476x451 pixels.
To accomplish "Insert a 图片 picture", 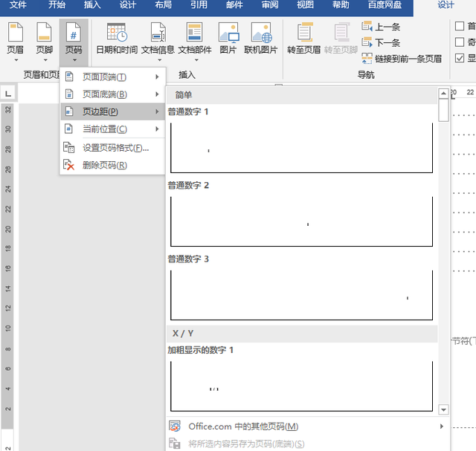I will pyautogui.click(x=228, y=38).
